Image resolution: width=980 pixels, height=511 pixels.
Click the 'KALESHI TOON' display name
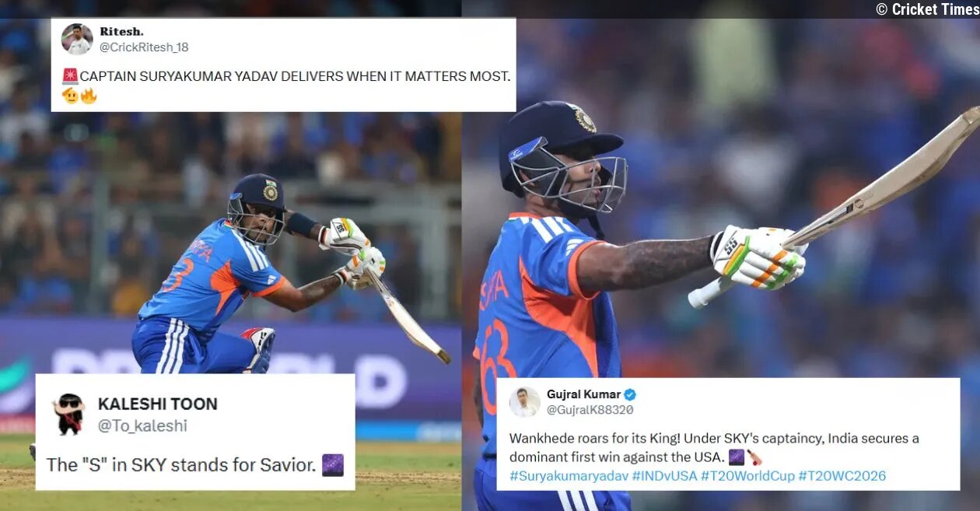pos(158,404)
